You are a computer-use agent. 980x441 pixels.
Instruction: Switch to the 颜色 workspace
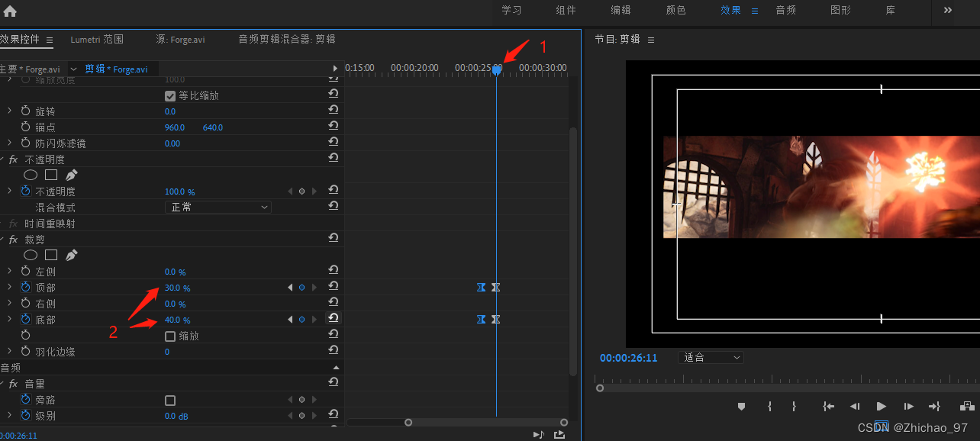tap(675, 11)
